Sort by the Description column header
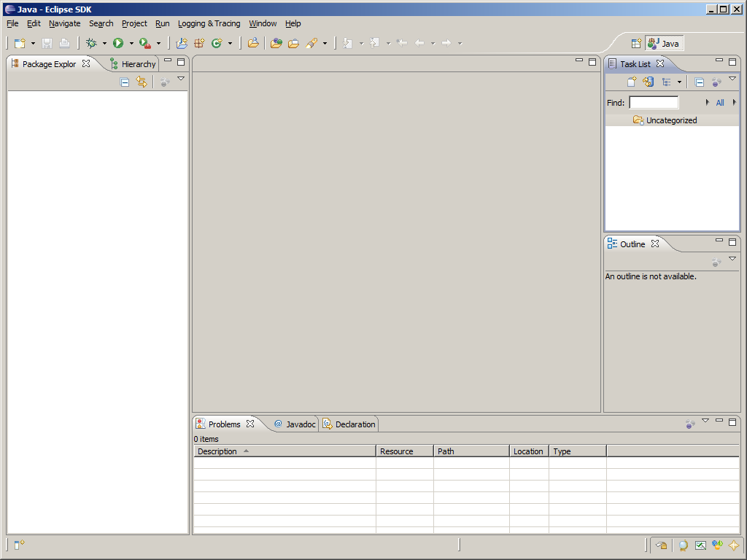The height and width of the screenshot is (560, 747). (x=217, y=451)
